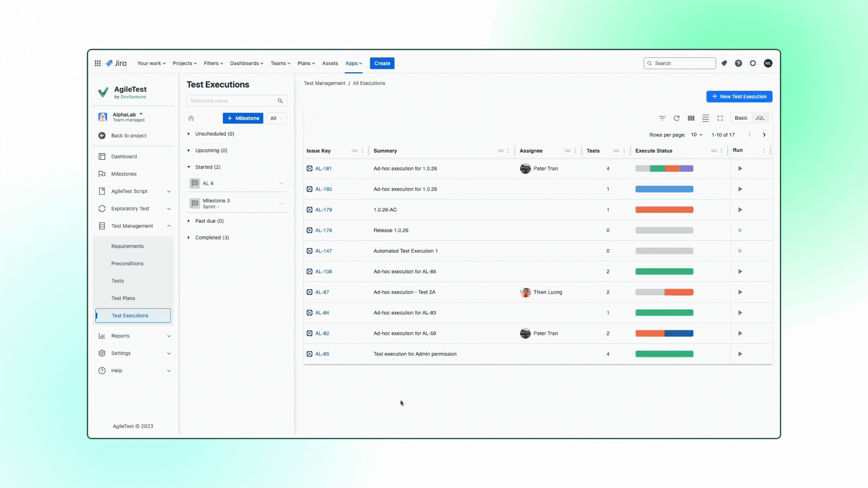Click the green Execute Status bar for AL-108

pos(664,272)
